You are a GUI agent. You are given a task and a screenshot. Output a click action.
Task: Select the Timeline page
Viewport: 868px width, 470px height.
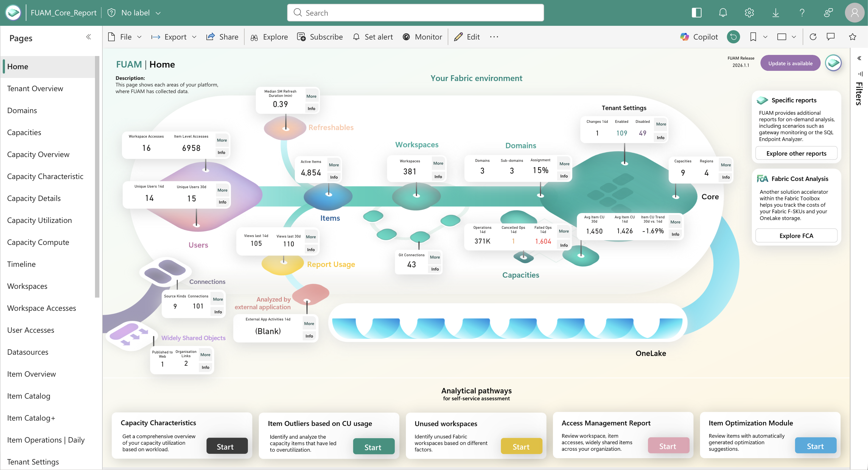(x=48, y=264)
